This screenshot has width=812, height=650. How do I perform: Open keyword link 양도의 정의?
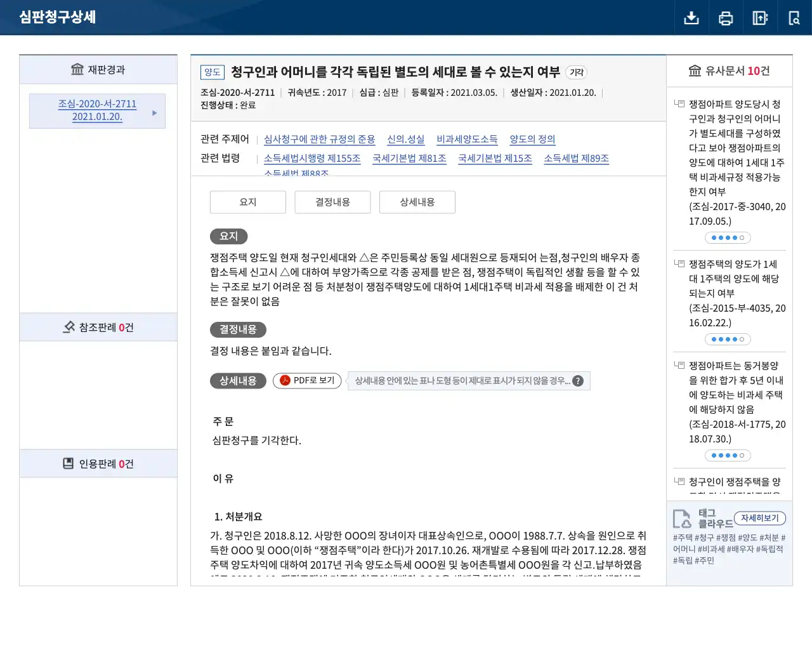pyautogui.click(x=532, y=139)
